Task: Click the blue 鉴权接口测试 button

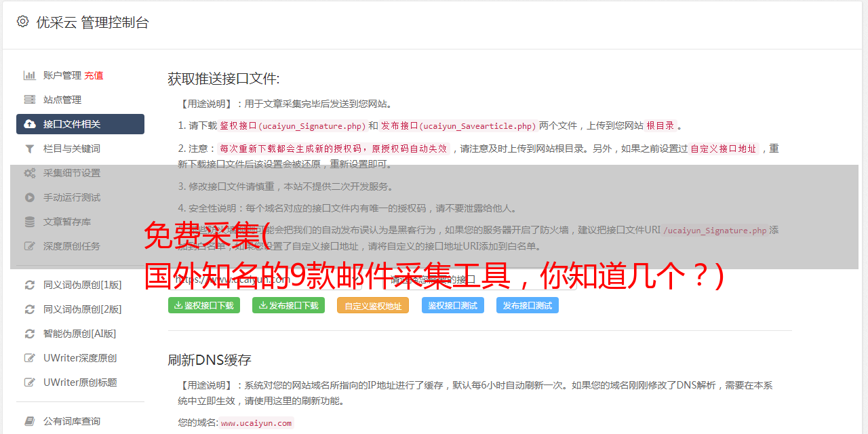Action: pyautogui.click(x=453, y=305)
